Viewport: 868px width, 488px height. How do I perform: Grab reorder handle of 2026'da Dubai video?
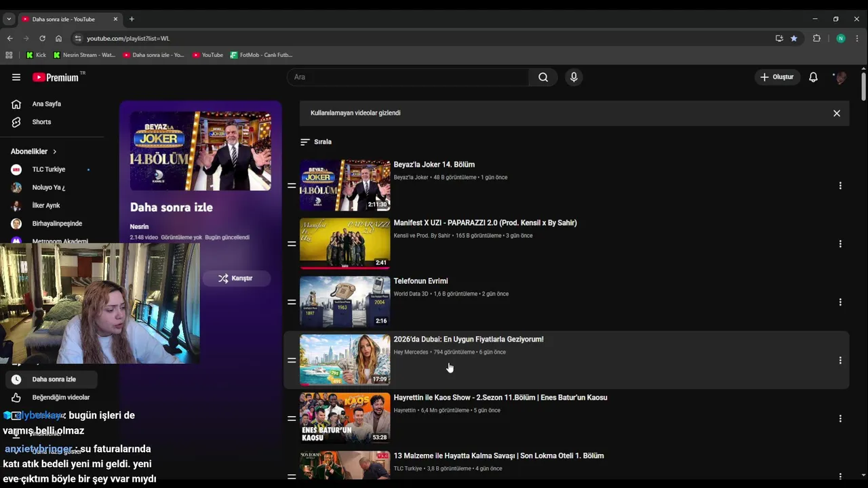coord(292,361)
